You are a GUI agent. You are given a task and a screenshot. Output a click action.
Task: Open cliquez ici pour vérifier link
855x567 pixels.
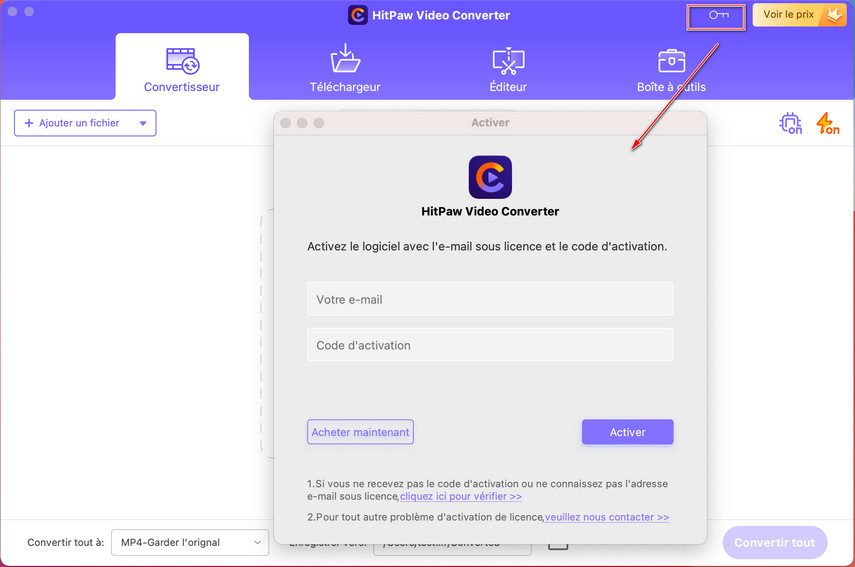[x=461, y=496]
